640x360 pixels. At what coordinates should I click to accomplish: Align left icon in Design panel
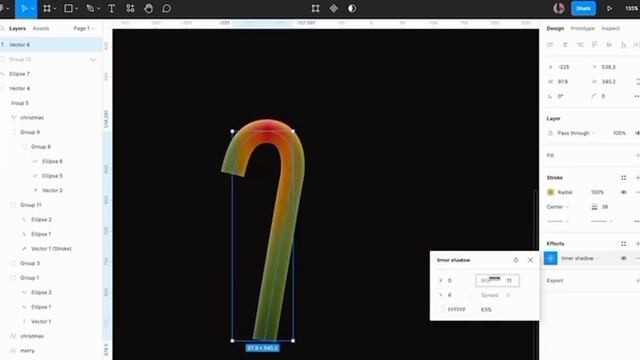click(550, 45)
